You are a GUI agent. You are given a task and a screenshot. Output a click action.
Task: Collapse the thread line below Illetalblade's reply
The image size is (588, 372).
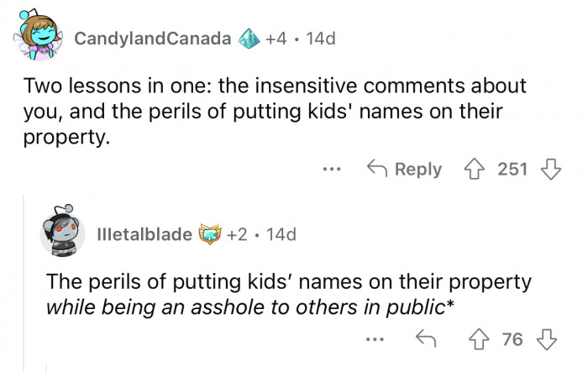pos(48,366)
